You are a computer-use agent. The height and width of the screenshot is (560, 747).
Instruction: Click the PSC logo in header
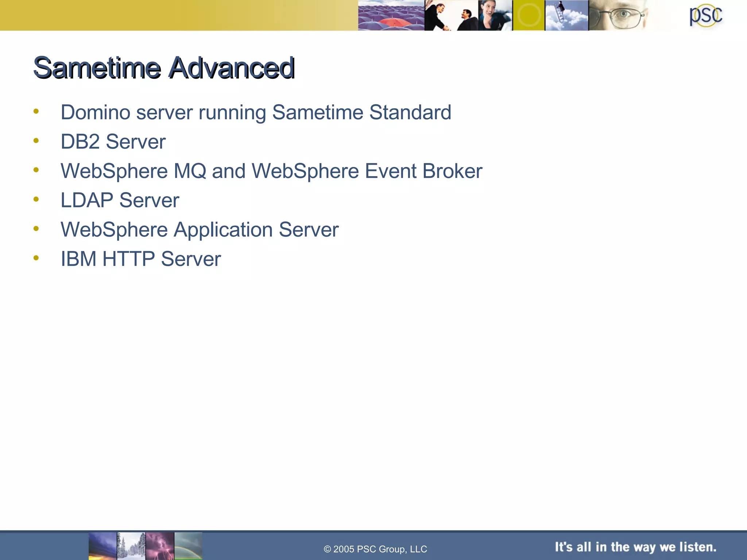tap(705, 15)
